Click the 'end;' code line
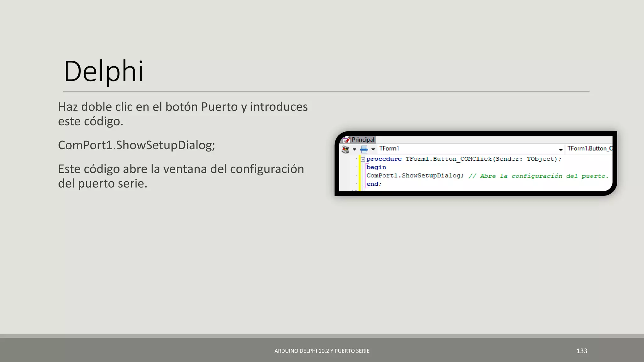The width and height of the screenshot is (644, 362). pos(374,184)
